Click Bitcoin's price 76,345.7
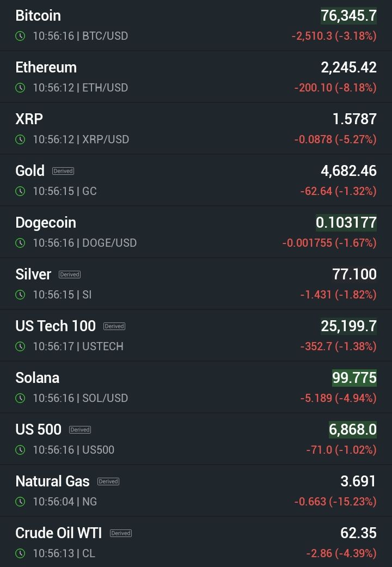The width and height of the screenshot is (392, 567). tap(348, 16)
